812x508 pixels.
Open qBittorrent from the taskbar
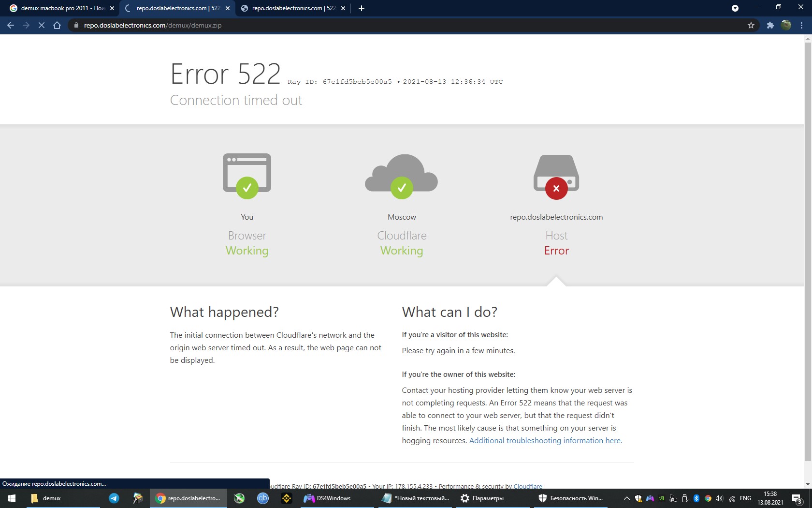(x=263, y=498)
